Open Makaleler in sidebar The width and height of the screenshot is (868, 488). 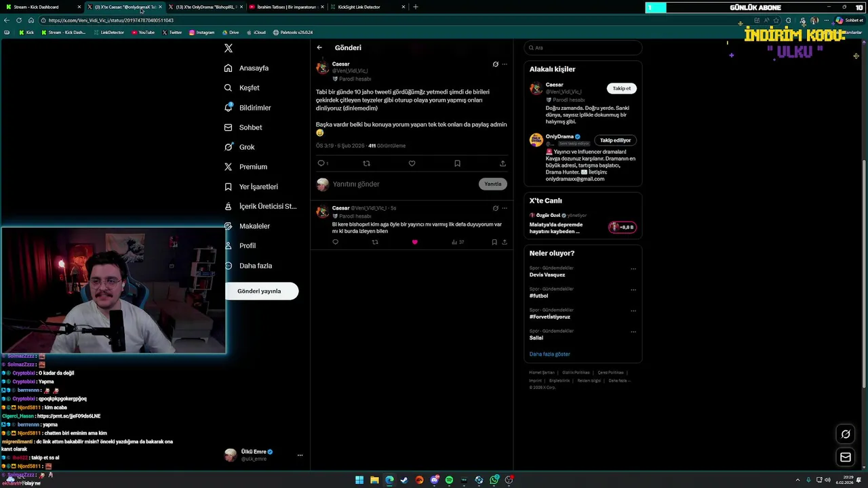(x=248, y=226)
